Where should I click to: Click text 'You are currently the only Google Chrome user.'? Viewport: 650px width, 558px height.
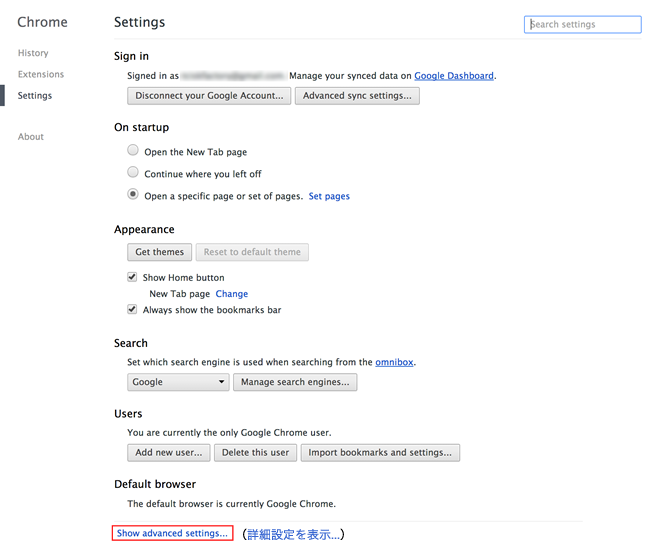pos(229,433)
